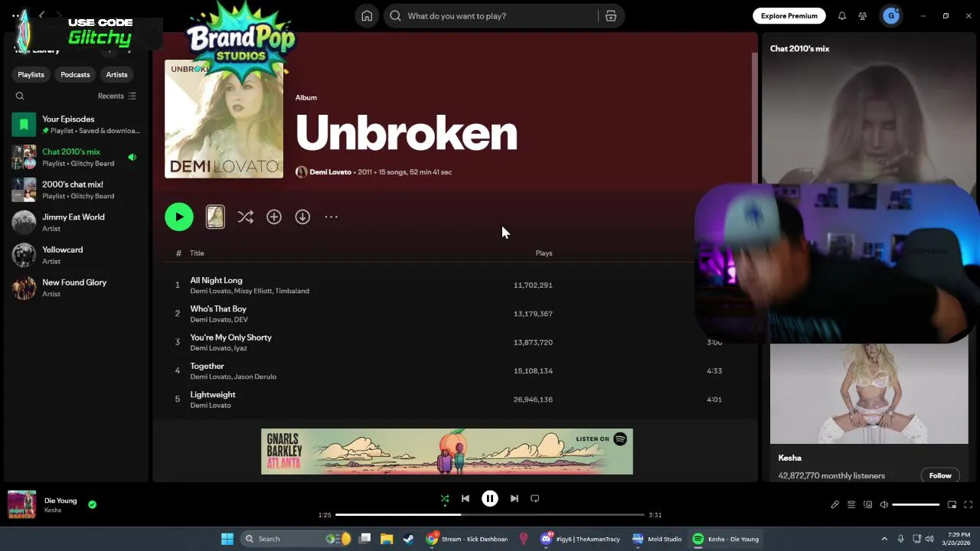Filter library by Podcasts
980x551 pixels.
(75, 75)
